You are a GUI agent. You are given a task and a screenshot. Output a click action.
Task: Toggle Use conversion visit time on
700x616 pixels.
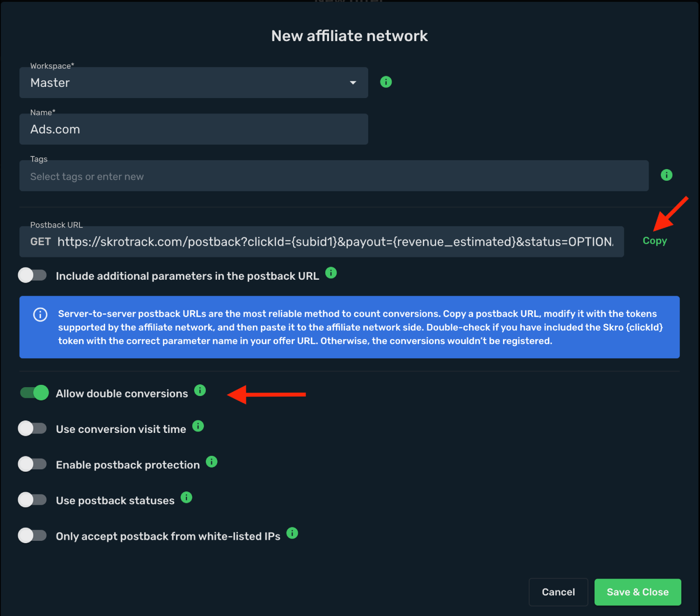32,428
